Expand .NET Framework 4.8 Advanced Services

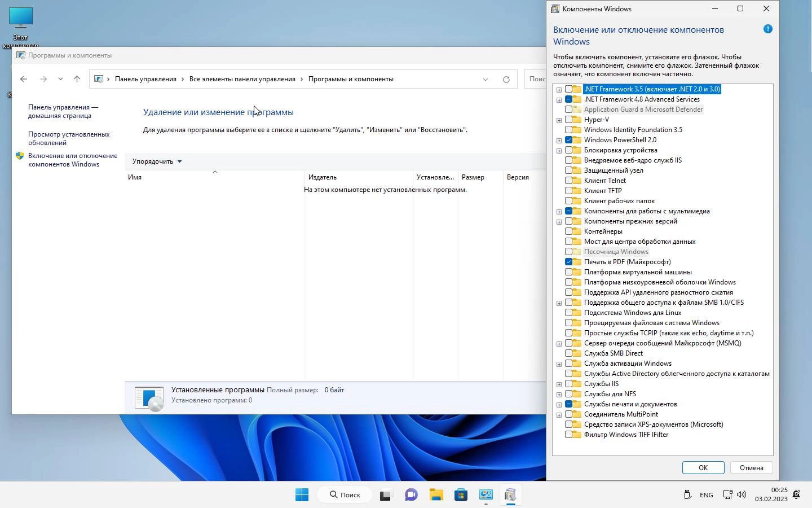point(559,99)
